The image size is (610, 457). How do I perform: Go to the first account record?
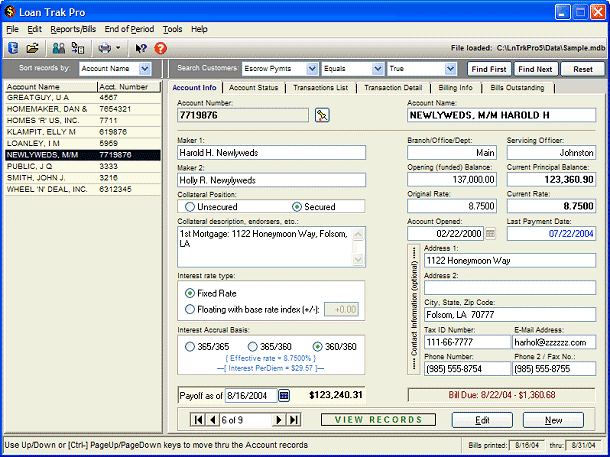tap(198, 420)
